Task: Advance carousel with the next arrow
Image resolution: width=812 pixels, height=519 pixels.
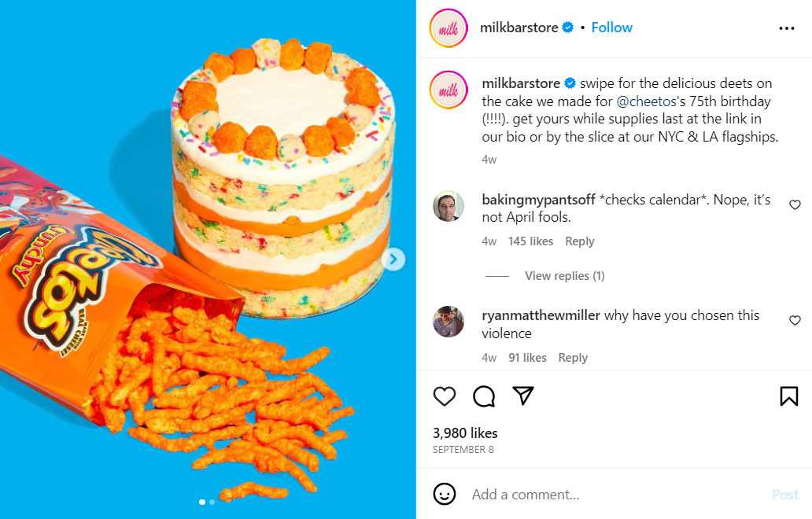Action: coord(393,259)
